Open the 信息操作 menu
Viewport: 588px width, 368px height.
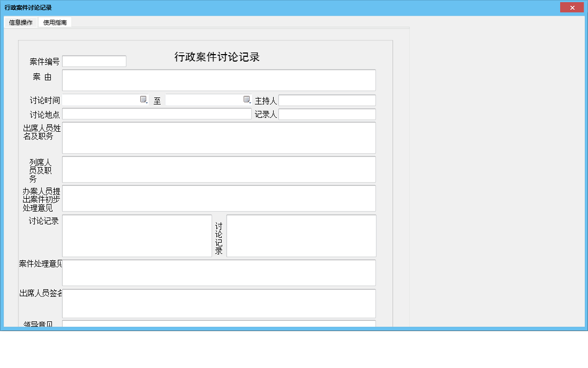pos(21,22)
